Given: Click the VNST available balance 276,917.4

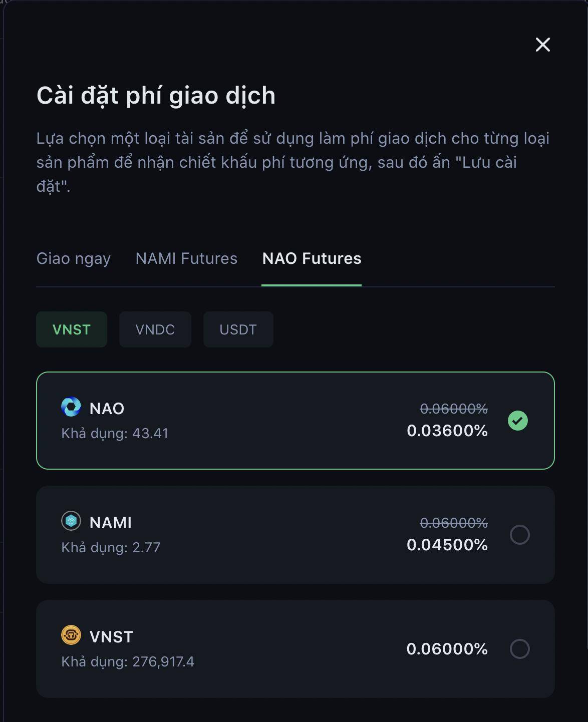Looking at the screenshot, I should point(163,661).
